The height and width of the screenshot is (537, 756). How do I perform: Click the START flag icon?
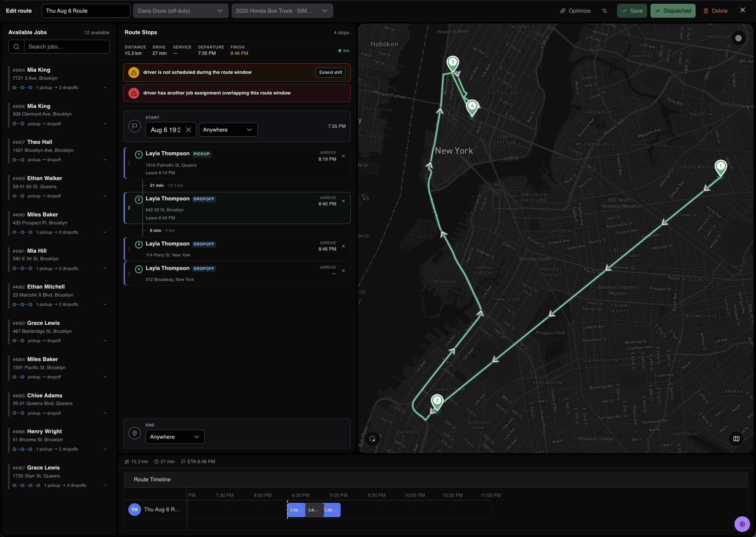[x=135, y=126]
